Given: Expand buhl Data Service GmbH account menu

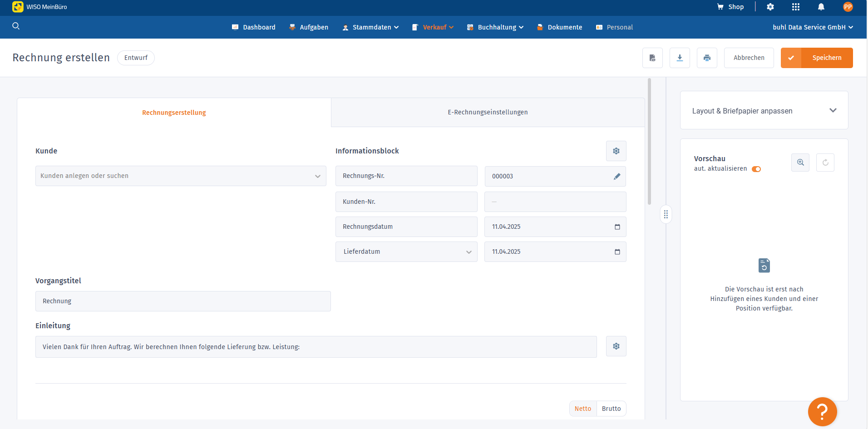Looking at the screenshot, I should click(x=813, y=27).
